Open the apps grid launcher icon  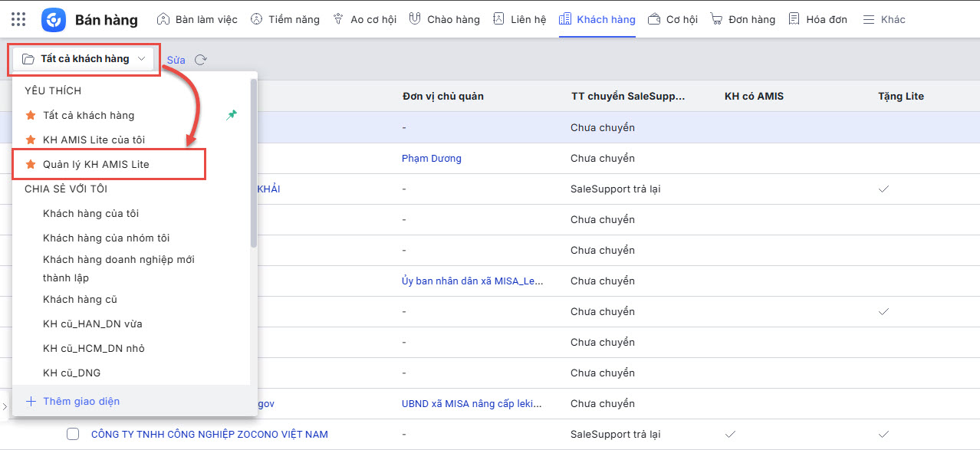(x=18, y=19)
